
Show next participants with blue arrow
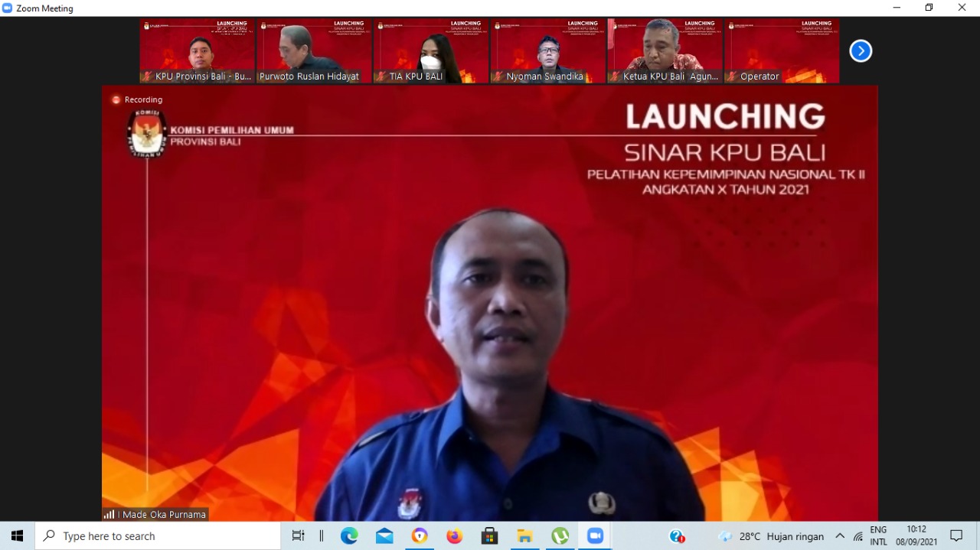point(861,51)
